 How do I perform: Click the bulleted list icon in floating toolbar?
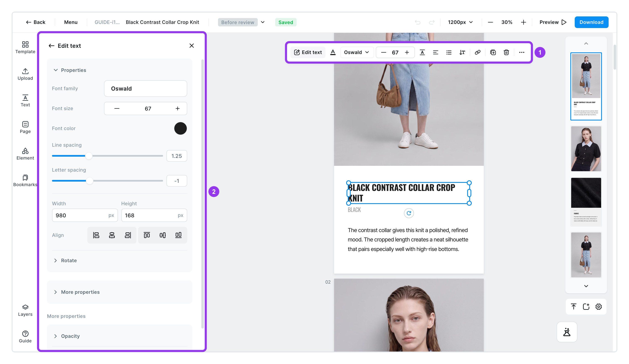coord(449,52)
